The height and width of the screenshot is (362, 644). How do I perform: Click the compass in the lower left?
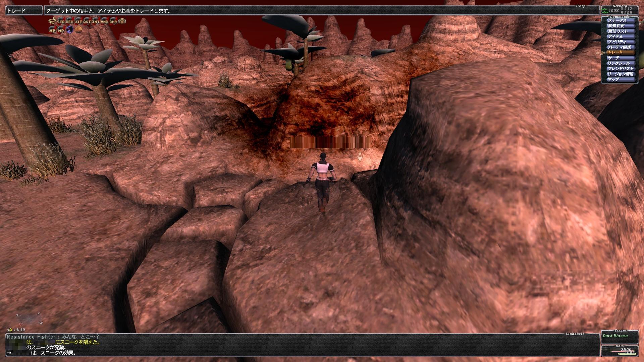[x=29, y=318]
